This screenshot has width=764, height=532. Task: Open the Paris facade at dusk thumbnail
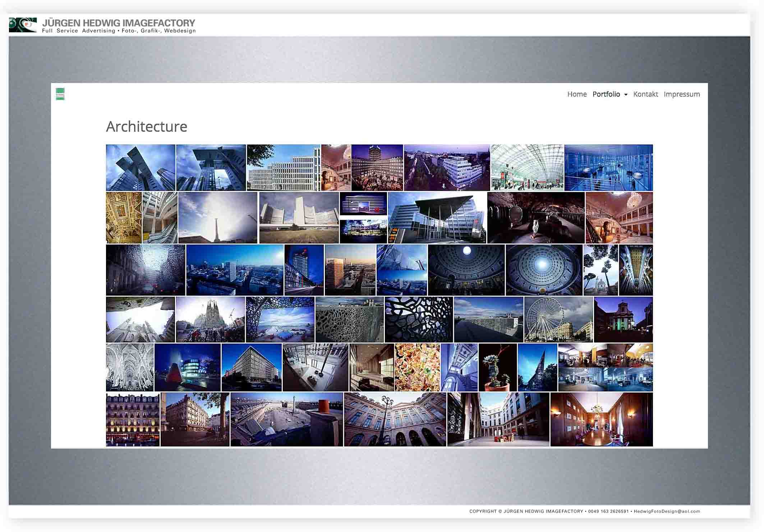tap(133, 419)
